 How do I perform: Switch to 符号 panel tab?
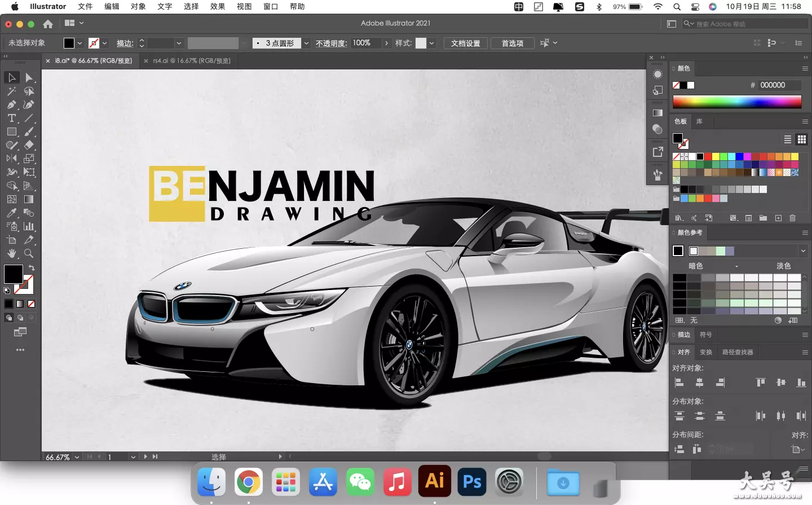706,335
